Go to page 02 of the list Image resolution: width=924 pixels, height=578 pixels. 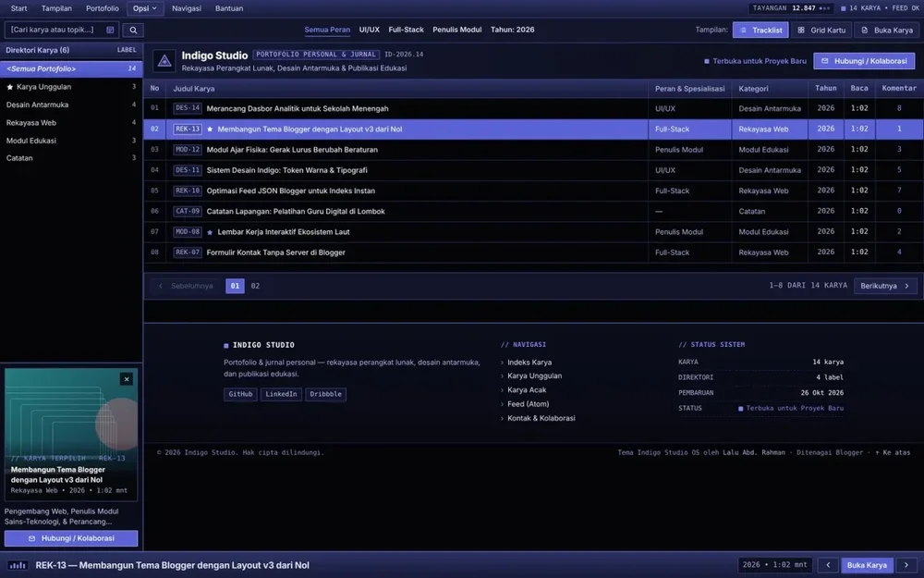coord(255,286)
